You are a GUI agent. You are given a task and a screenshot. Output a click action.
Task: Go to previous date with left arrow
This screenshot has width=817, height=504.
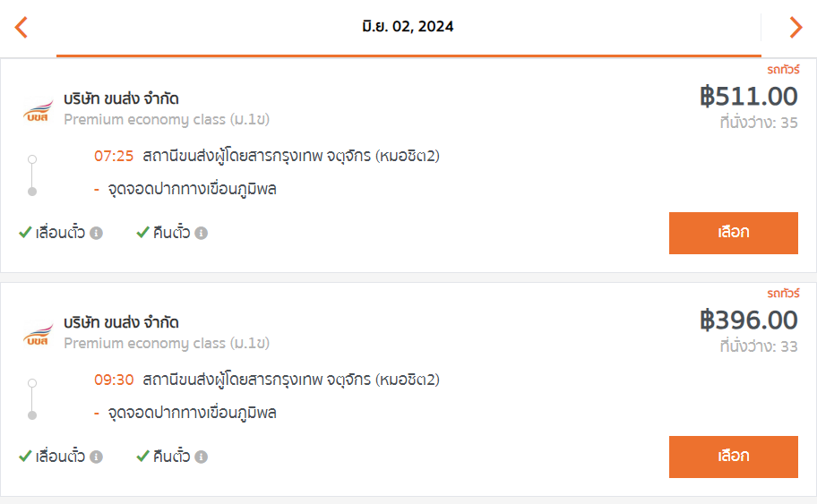click(21, 27)
